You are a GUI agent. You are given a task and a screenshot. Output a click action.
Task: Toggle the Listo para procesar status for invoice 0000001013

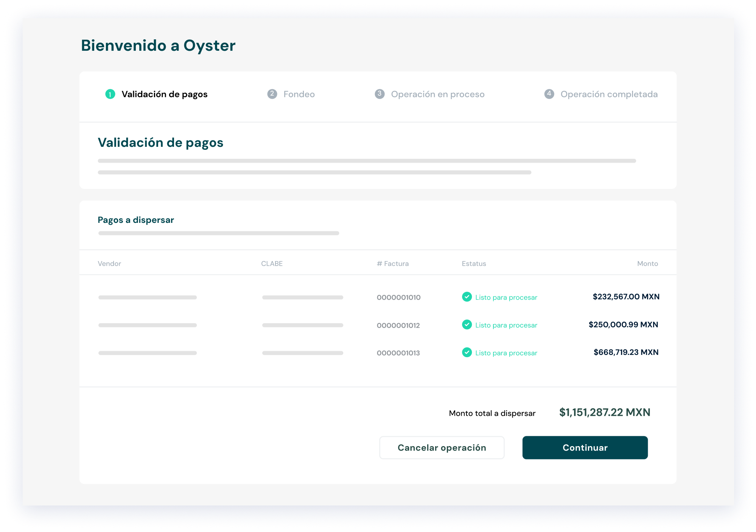pos(506,353)
